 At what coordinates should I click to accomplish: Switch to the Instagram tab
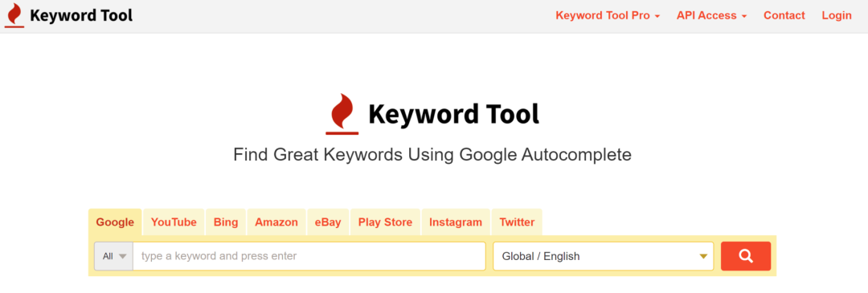pos(456,222)
